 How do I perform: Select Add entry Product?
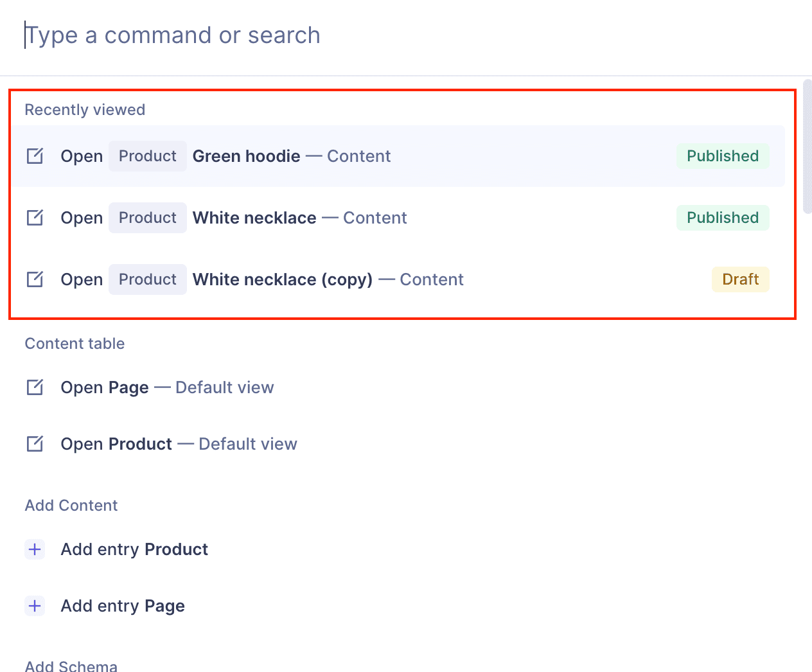coord(134,549)
